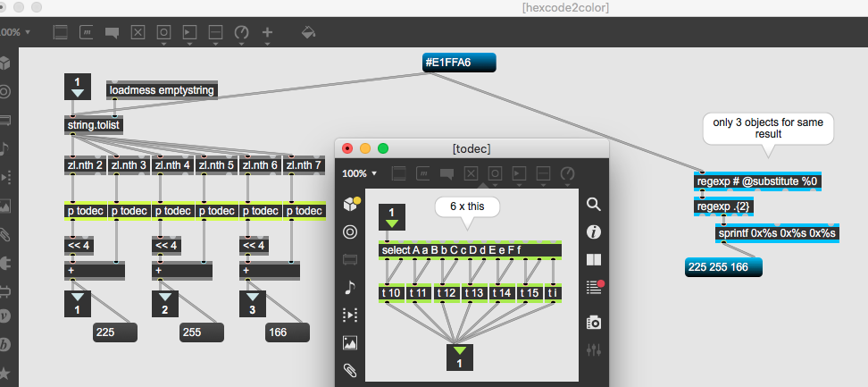Open the Dial menu in main toolbar
Viewport: 868px width, 387px height.
coord(241,32)
